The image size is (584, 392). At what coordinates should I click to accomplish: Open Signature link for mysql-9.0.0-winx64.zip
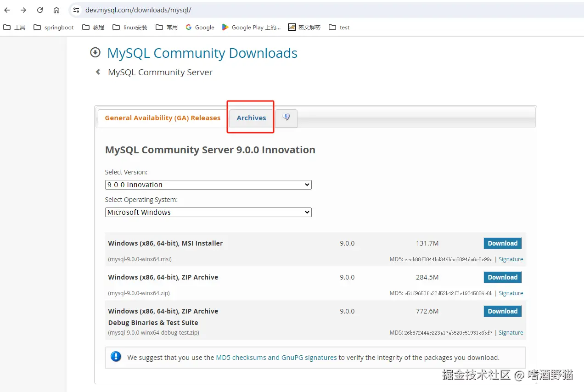[x=511, y=293]
